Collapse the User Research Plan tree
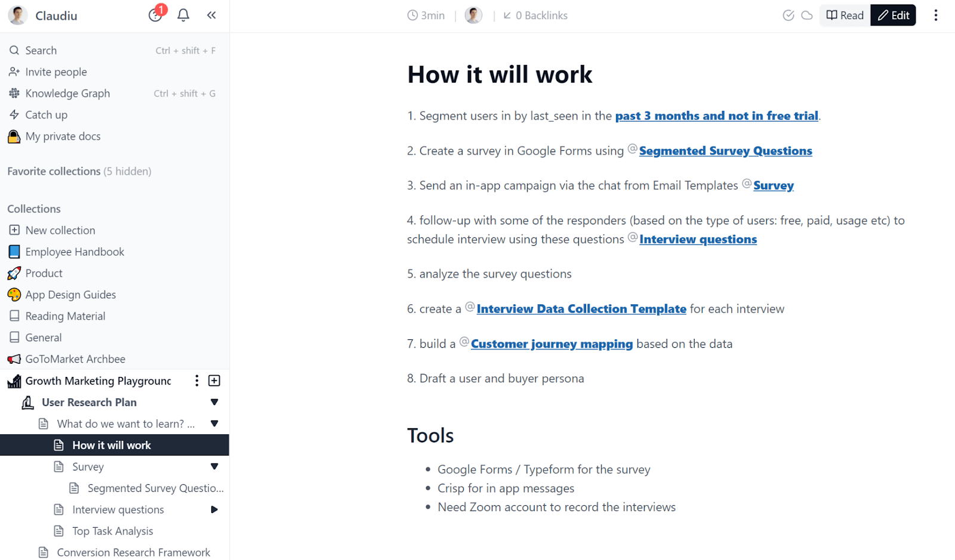 (214, 402)
